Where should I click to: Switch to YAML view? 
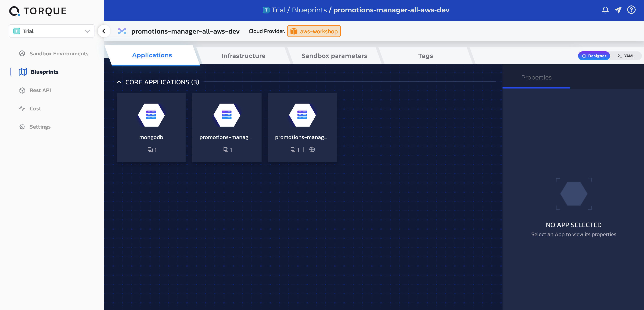(x=626, y=56)
